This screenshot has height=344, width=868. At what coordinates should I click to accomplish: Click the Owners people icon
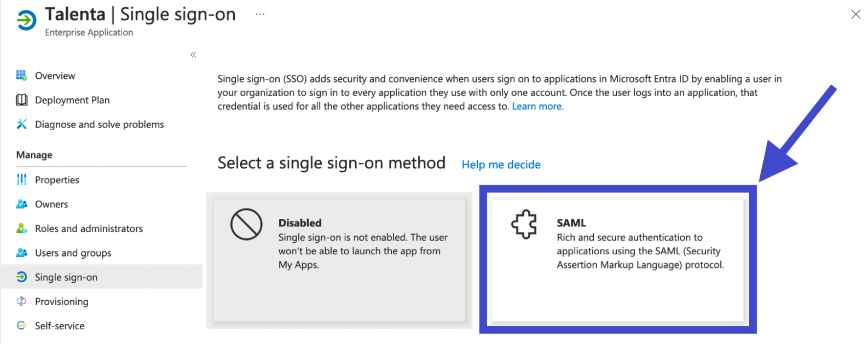21,204
